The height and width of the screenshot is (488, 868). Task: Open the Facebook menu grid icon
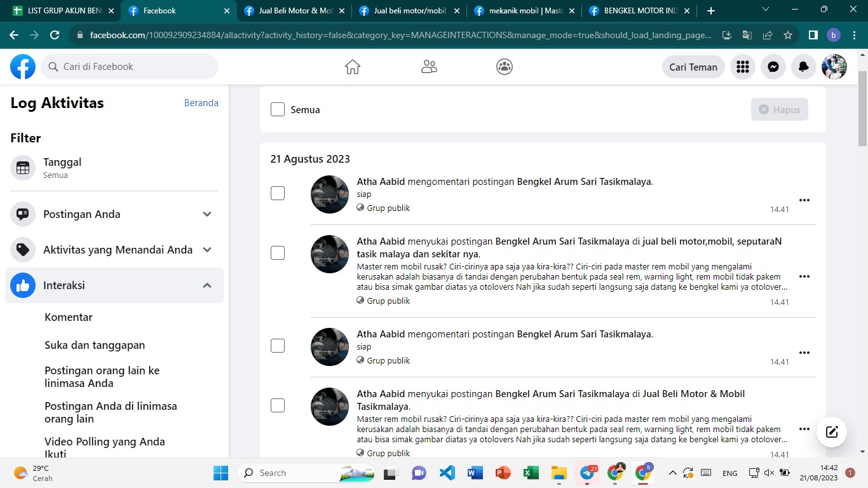pos(743,67)
